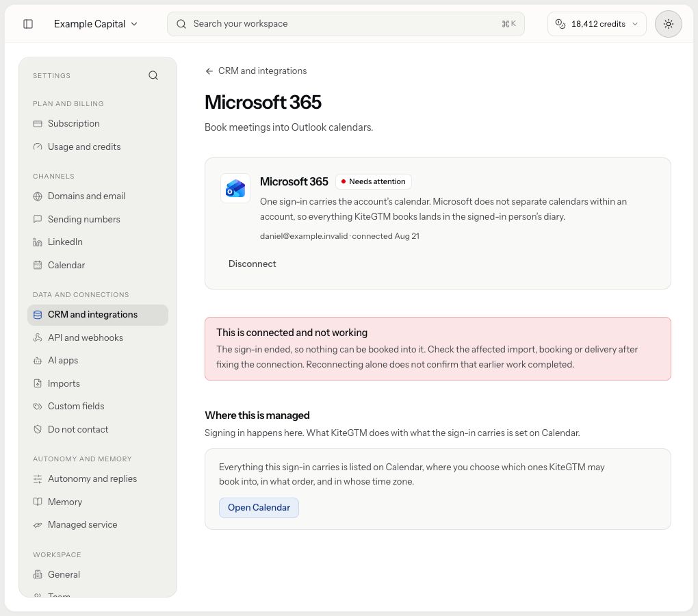698x616 pixels.
Task: Click the credits coins icon
Action: pos(560,24)
